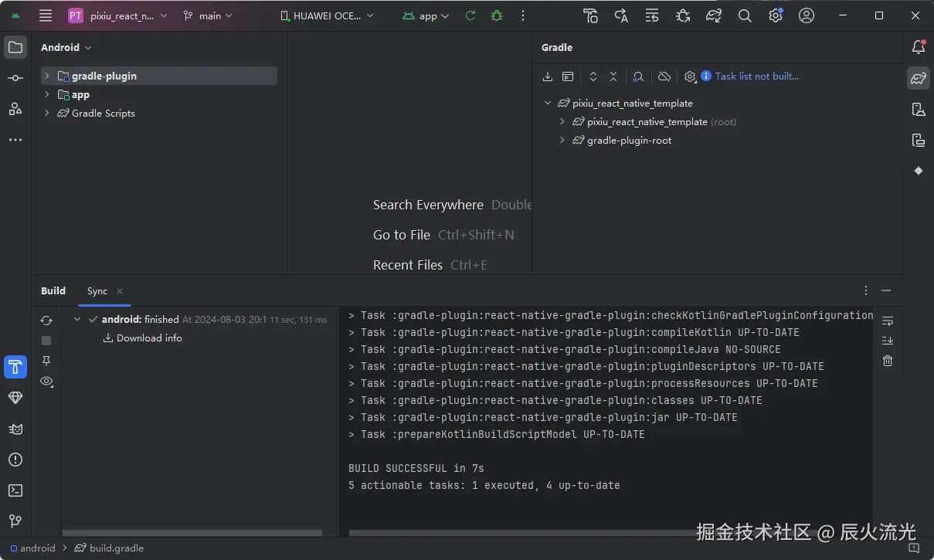
Task: Close the Sync tab
Action: pos(120,291)
